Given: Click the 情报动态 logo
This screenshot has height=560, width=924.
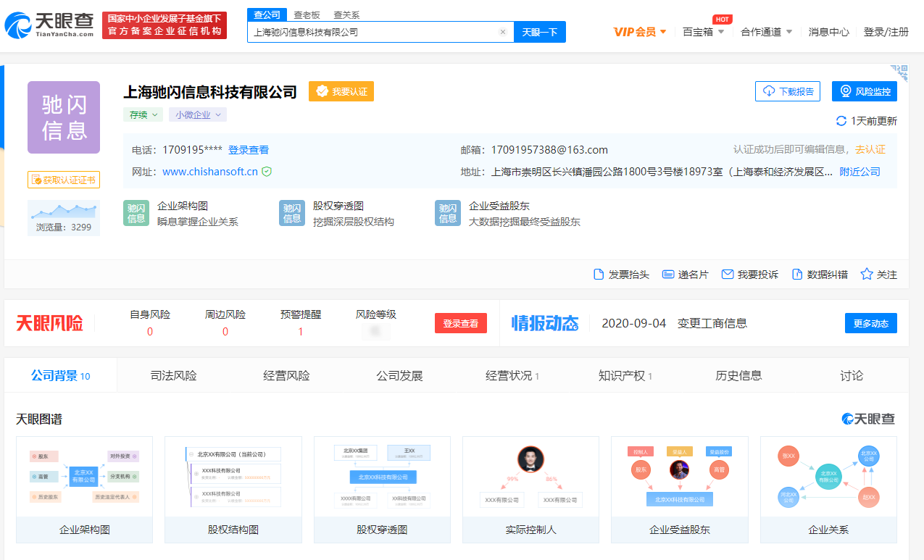Looking at the screenshot, I should tap(545, 323).
